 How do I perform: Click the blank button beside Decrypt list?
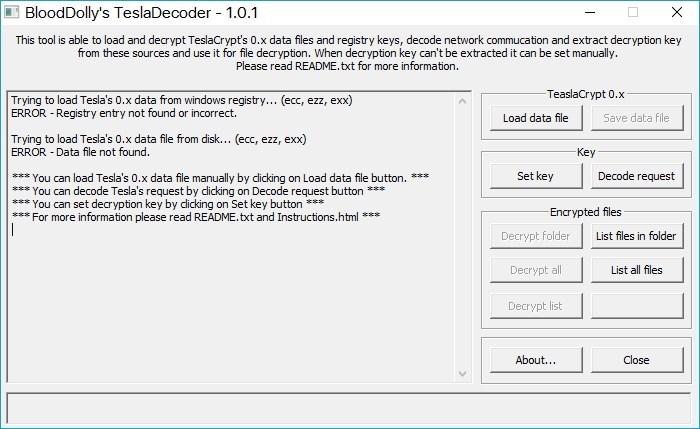[x=637, y=306]
